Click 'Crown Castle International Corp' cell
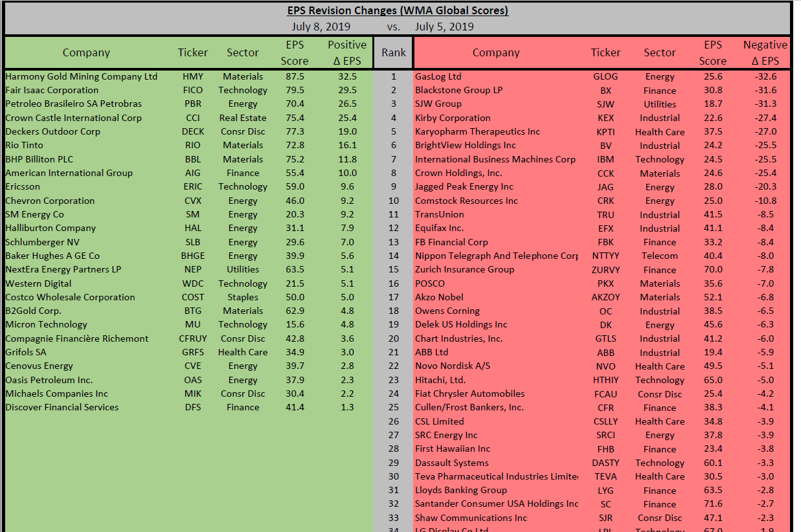Screen dimensions: 801x532 [x=73, y=118]
